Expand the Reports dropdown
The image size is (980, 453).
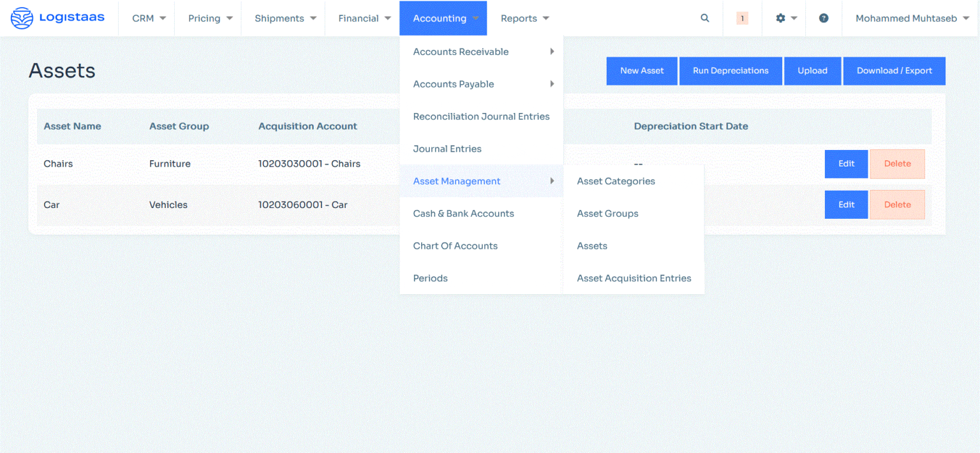[524, 18]
